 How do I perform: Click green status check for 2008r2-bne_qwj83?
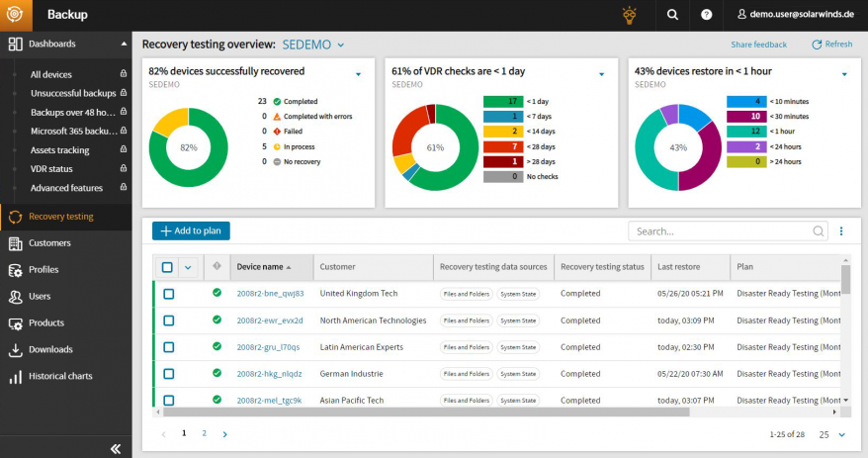click(x=217, y=293)
